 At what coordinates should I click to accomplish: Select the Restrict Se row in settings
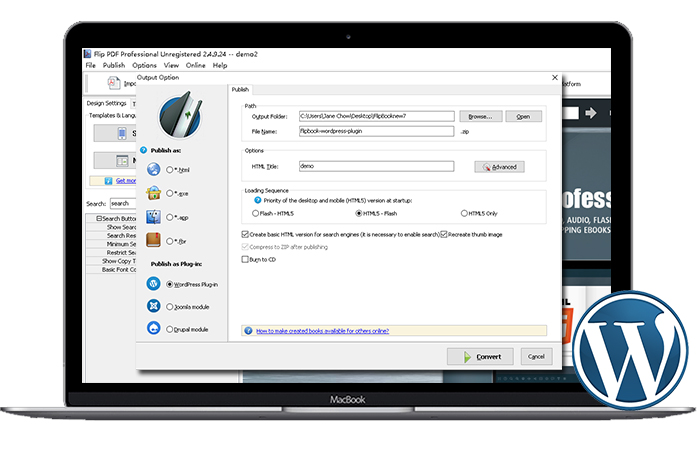pyautogui.click(x=111, y=253)
